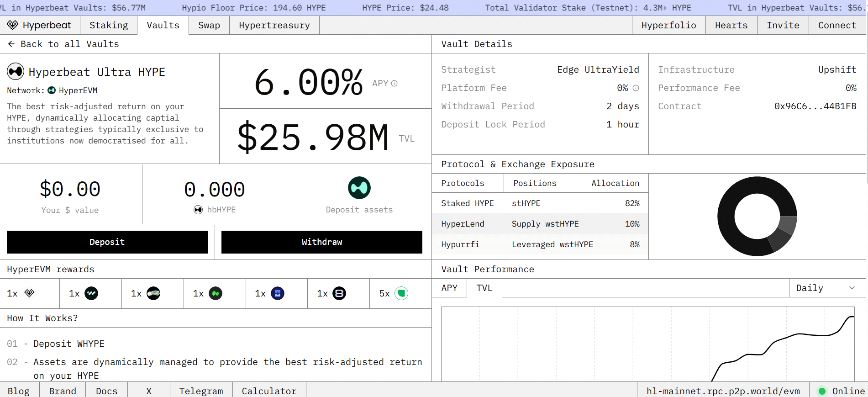Click the 1x Hyperbeat hearts reward icon
The width and height of the screenshot is (868, 397).
[29, 293]
